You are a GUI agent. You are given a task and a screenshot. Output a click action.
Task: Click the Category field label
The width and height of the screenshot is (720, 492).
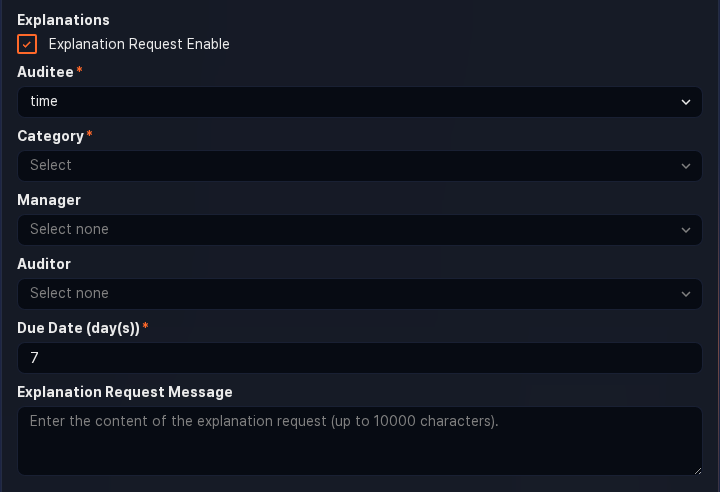coord(50,136)
